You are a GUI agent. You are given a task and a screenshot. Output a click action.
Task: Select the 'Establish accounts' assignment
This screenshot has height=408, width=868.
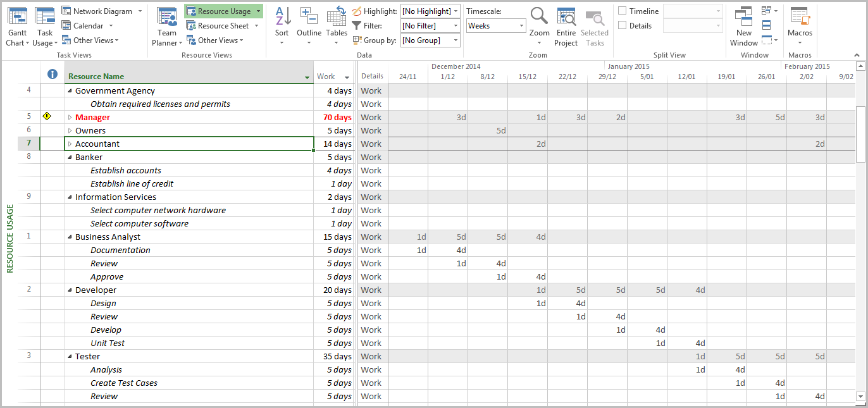[x=126, y=170]
